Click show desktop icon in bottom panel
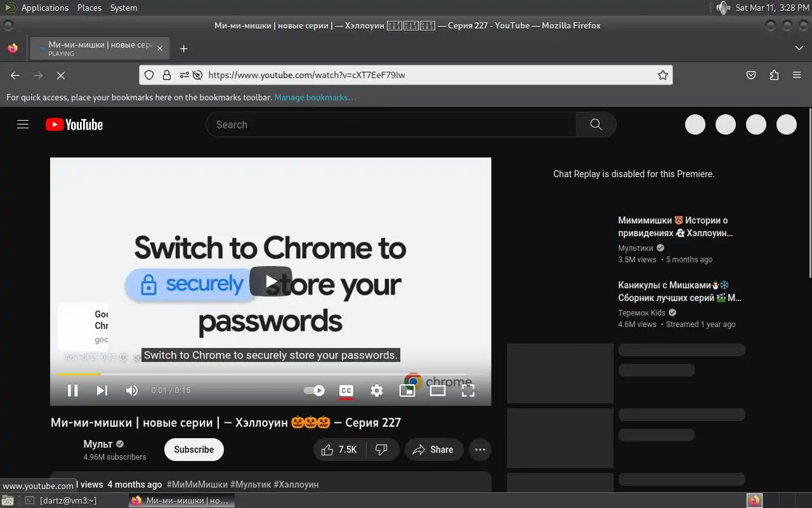The image size is (812, 508). [x=7, y=500]
